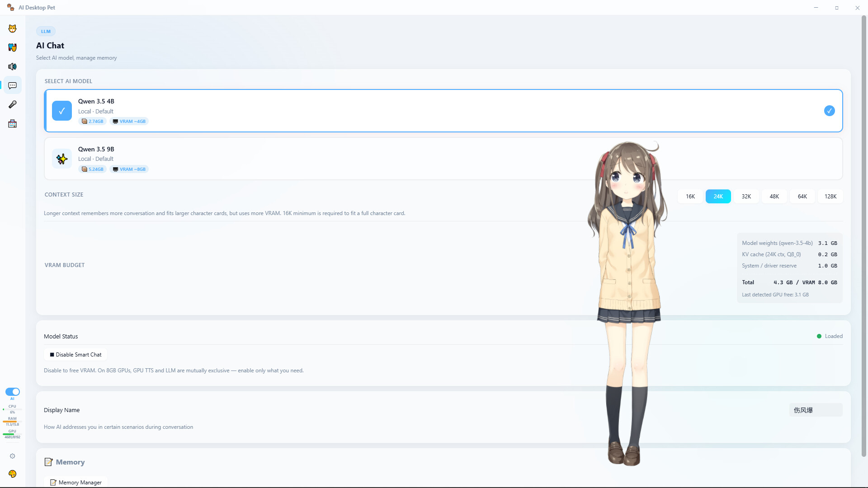Set context size to 32K
The image size is (868, 488).
point(746,196)
